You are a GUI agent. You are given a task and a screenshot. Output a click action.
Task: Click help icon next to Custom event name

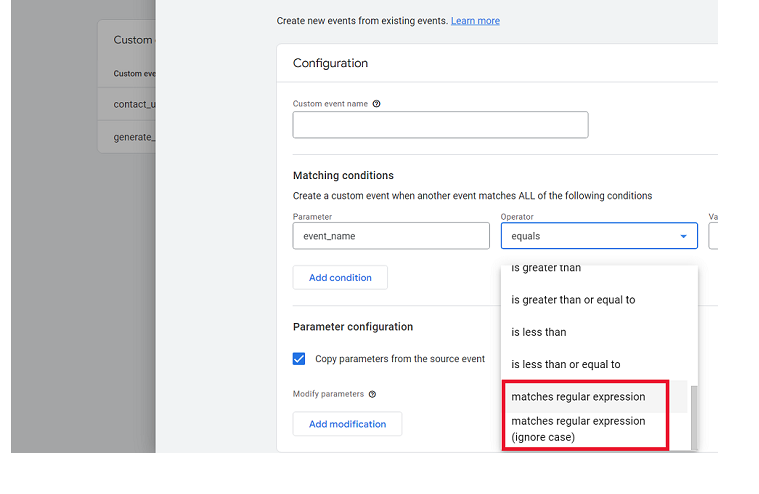(376, 104)
